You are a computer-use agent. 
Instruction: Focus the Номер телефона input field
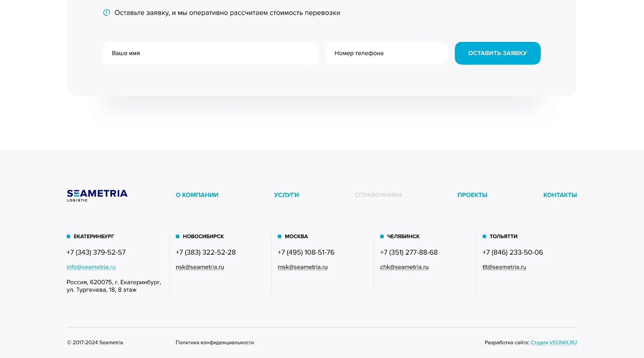(387, 53)
